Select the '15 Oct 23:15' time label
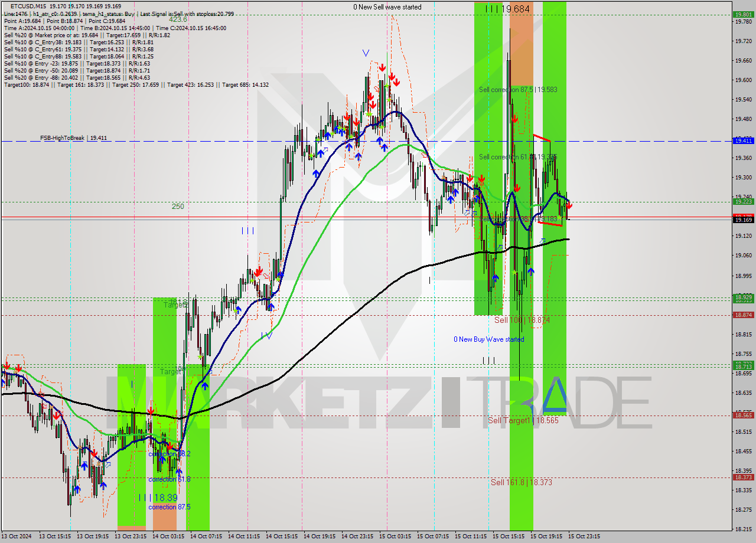This screenshot has width=756, height=543. pos(584,537)
